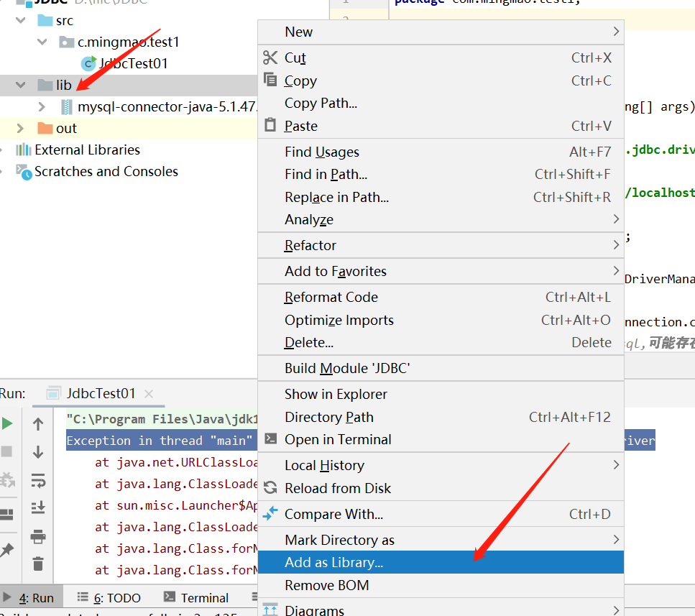Click the Print printer icon

(38, 537)
